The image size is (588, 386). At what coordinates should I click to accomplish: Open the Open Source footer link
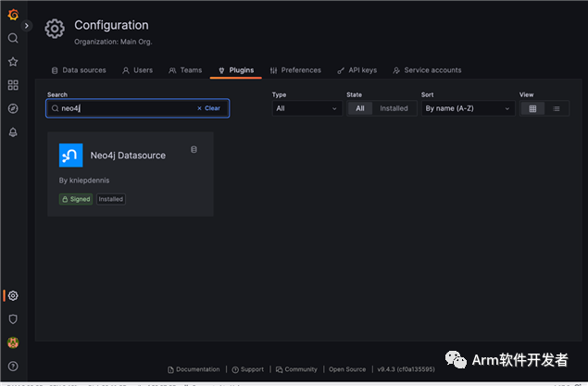(x=347, y=369)
